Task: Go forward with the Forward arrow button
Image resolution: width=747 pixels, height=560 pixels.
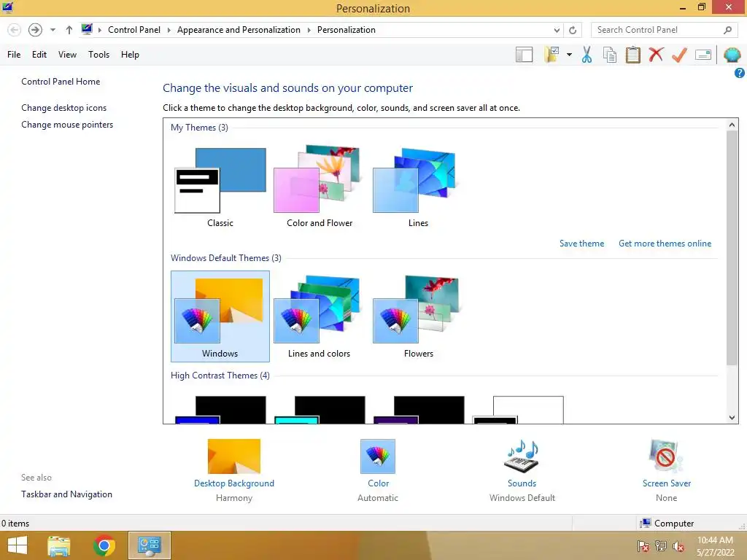Action: [x=35, y=30]
